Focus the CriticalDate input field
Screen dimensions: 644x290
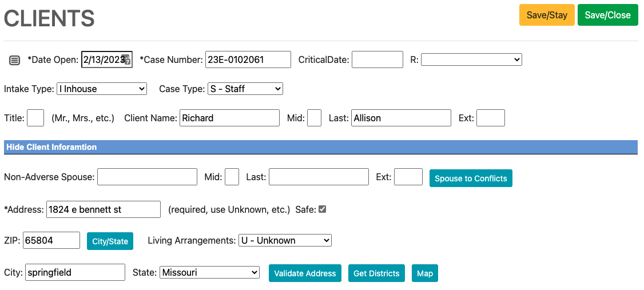point(377,59)
